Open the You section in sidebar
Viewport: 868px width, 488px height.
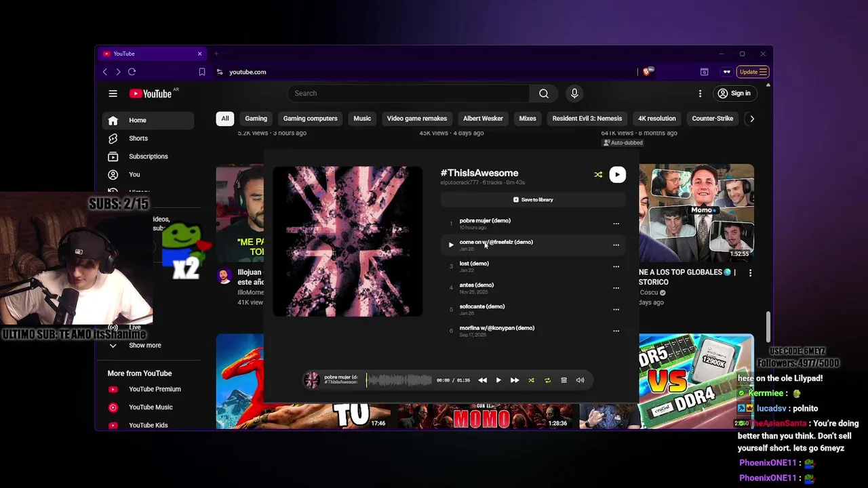[148, 174]
